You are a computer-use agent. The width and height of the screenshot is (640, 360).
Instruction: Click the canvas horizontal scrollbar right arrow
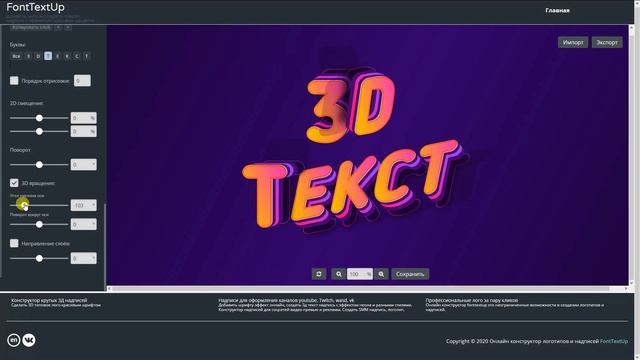(626, 289)
